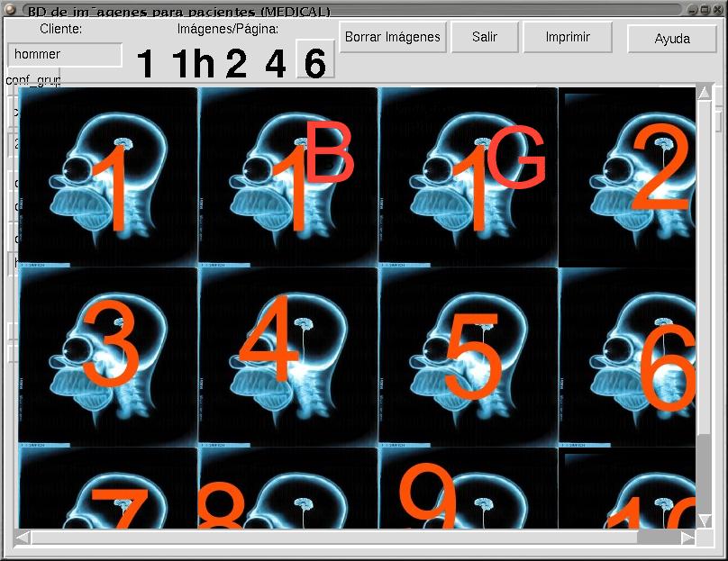Focus the Cliente field containing hommer

pos(65,54)
